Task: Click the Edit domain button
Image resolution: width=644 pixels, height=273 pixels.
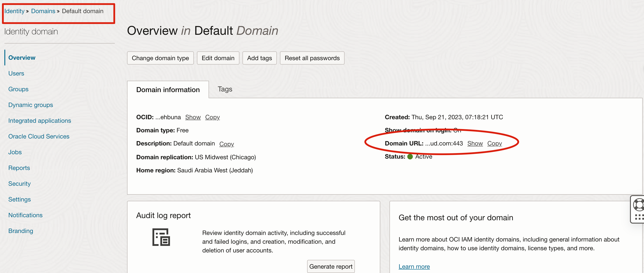Action: (218, 58)
